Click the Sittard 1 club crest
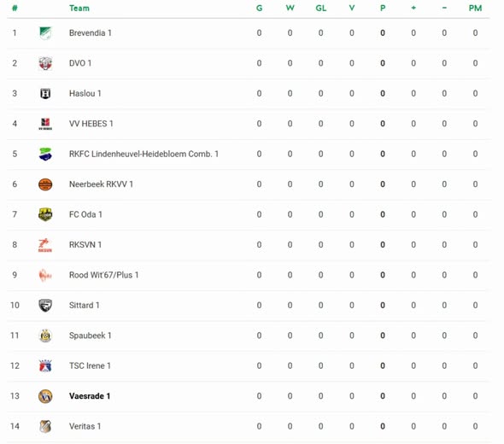The height and width of the screenshot is (444, 504). tap(45, 305)
